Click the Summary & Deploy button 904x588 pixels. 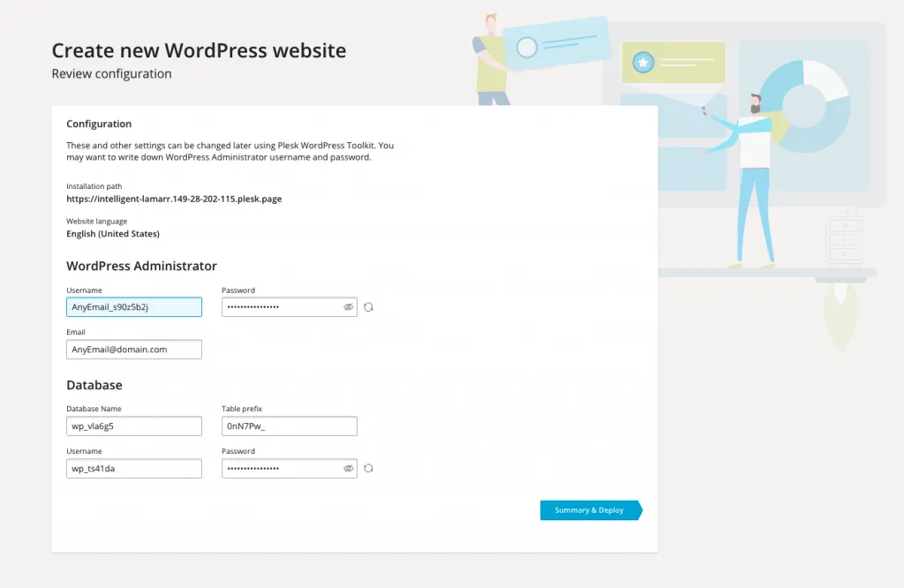590,509
